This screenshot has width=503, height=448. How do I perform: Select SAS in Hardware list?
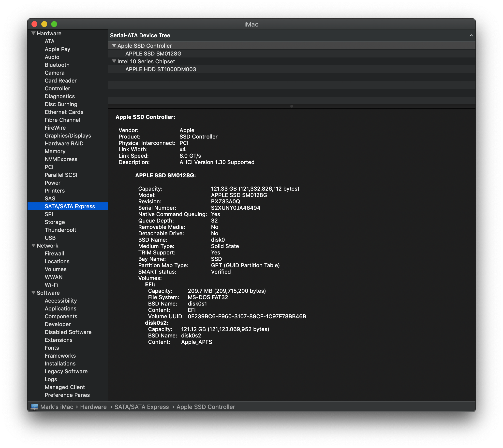(x=50, y=199)
